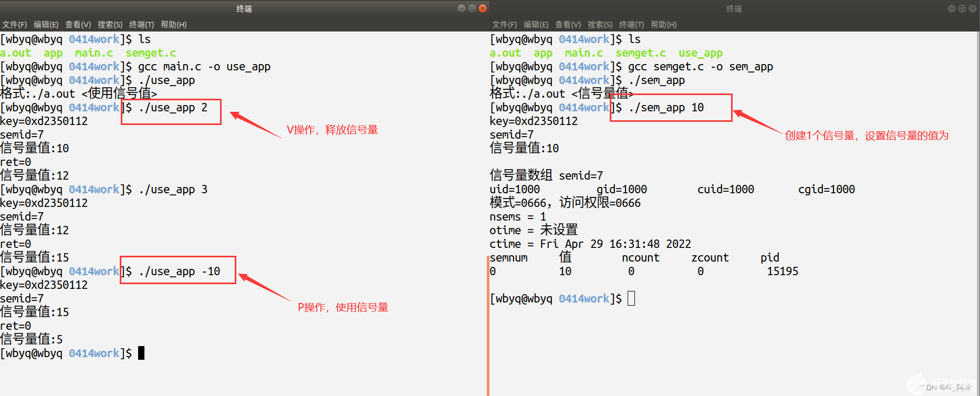Open 文件(F) menu in left terminal

[x=15, y=25]
